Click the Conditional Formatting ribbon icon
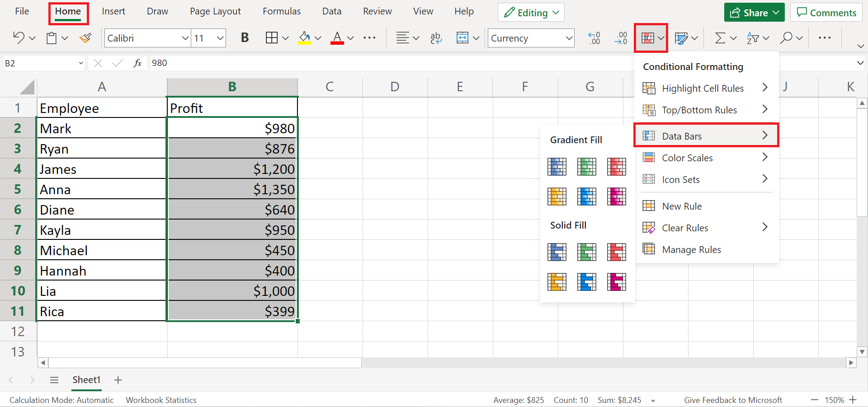Screen dimensions: 868x407 [x=647, y=38]
